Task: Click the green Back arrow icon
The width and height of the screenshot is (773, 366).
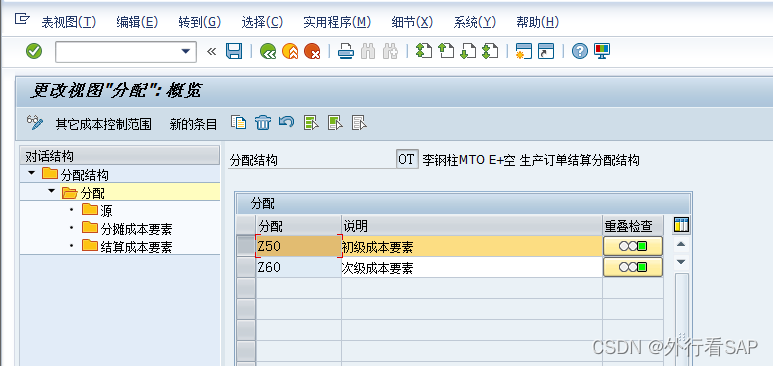Action: click(x=268, y=51)
